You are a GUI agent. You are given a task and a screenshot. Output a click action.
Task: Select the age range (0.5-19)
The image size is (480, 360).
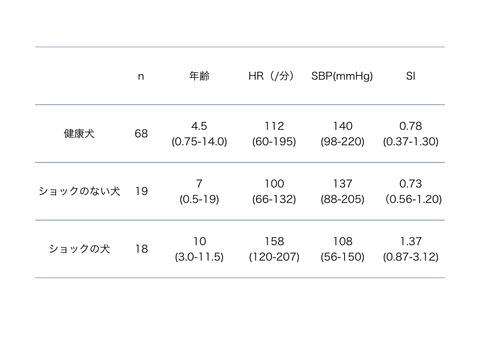pyautogui.click(x=199, y=199)
